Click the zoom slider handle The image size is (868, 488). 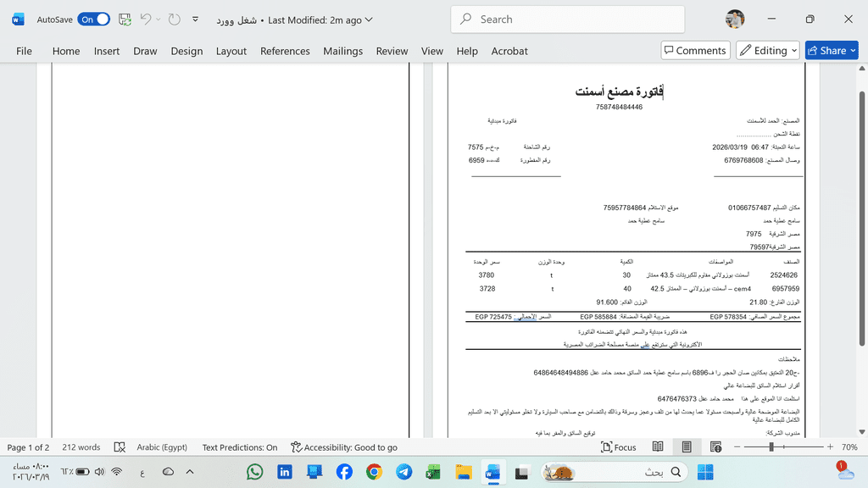771,447
